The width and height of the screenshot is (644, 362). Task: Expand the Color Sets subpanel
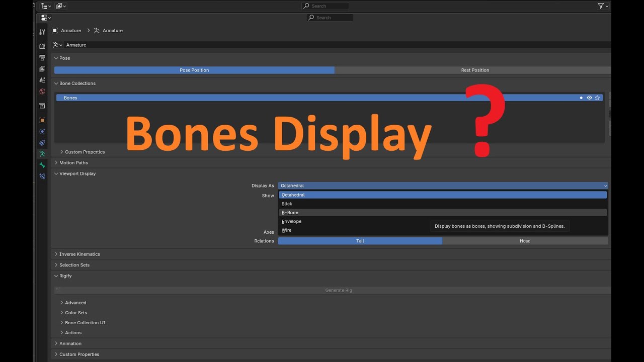pyautogui.click(x=62, y=313)
